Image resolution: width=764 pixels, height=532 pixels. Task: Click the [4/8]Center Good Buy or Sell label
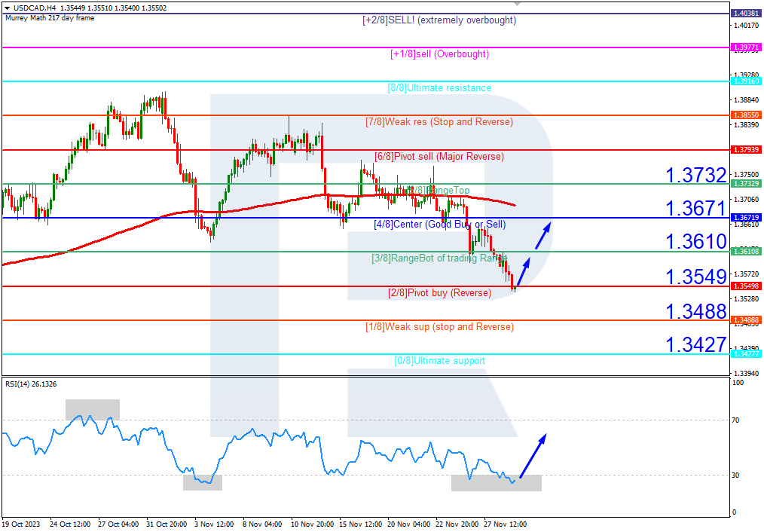(x=439, y=224)
